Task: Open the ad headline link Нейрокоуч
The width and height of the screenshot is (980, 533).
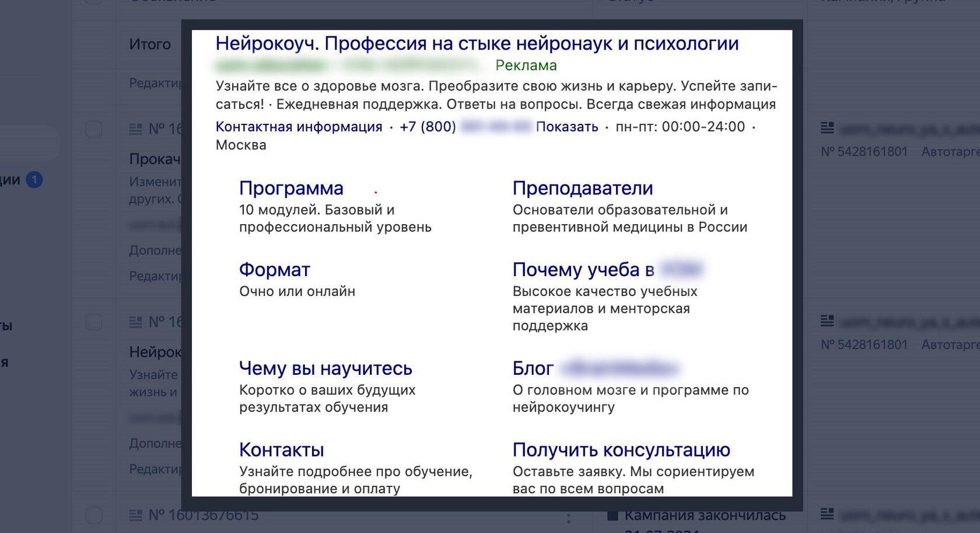Action: (477, 44)
